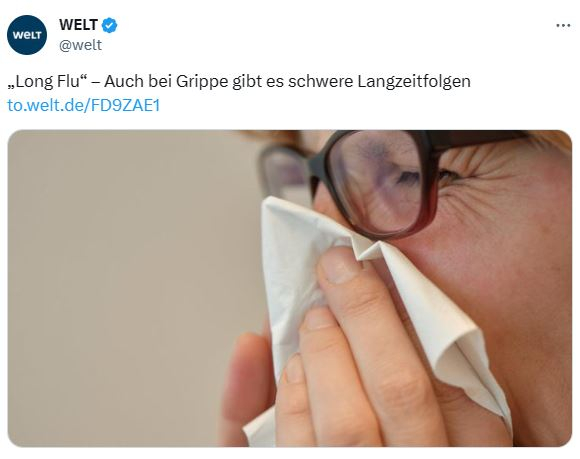Screen dimensions: 580x459
Task: Click the glasses lens in the photo
Action: tap(381, 181)
